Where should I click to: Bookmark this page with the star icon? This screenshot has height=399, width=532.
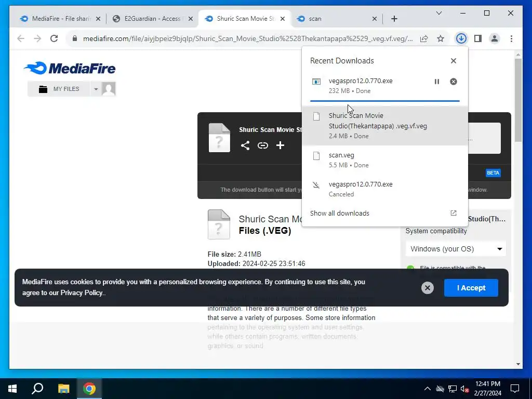441,38
